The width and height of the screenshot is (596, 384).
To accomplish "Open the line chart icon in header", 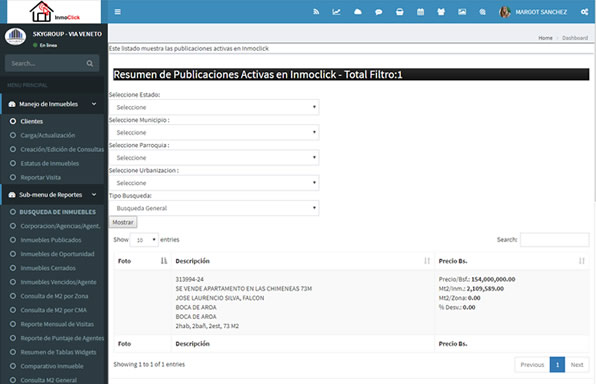I will coord(336,12).
